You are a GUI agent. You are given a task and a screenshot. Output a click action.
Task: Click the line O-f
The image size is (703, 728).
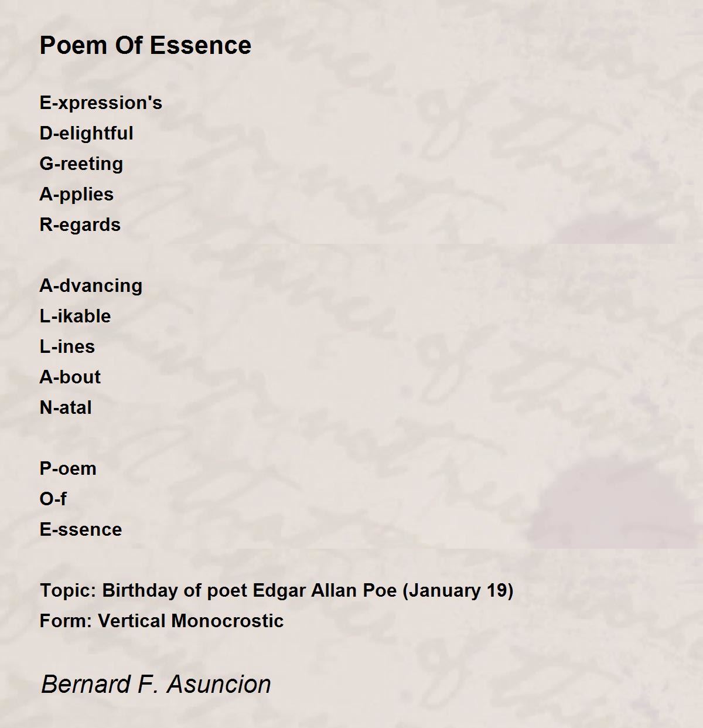(53, 499)
